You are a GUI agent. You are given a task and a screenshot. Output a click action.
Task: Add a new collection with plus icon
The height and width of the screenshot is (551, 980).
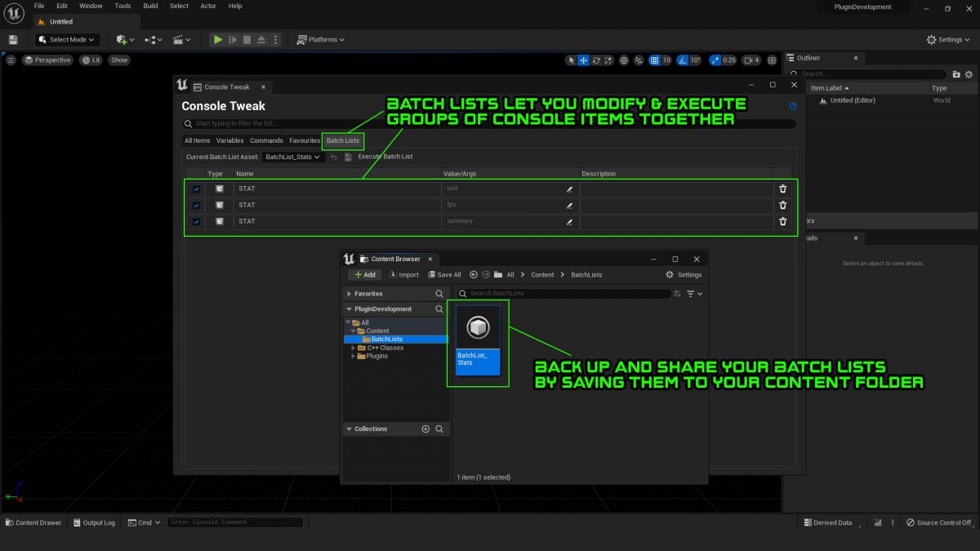click(x=425, y=429)
